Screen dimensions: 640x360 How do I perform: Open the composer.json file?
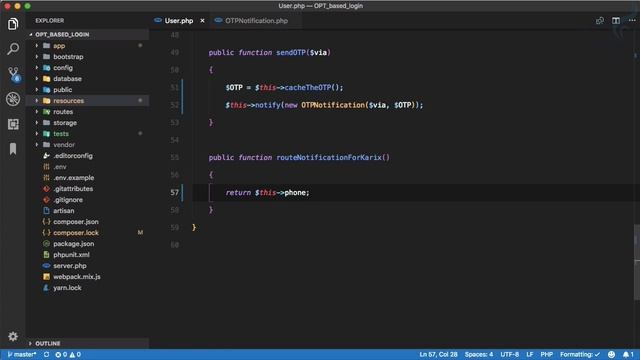(x=88, y=222)
